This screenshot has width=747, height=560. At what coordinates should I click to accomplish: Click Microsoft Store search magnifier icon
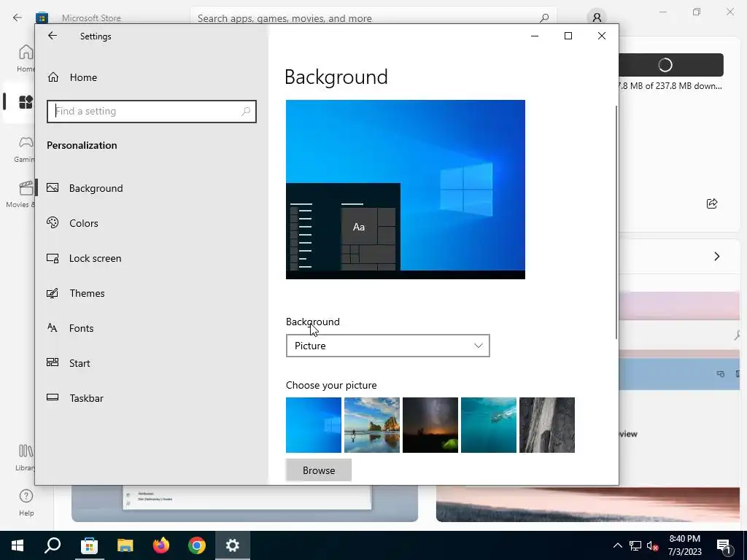[x=544, y=18]
